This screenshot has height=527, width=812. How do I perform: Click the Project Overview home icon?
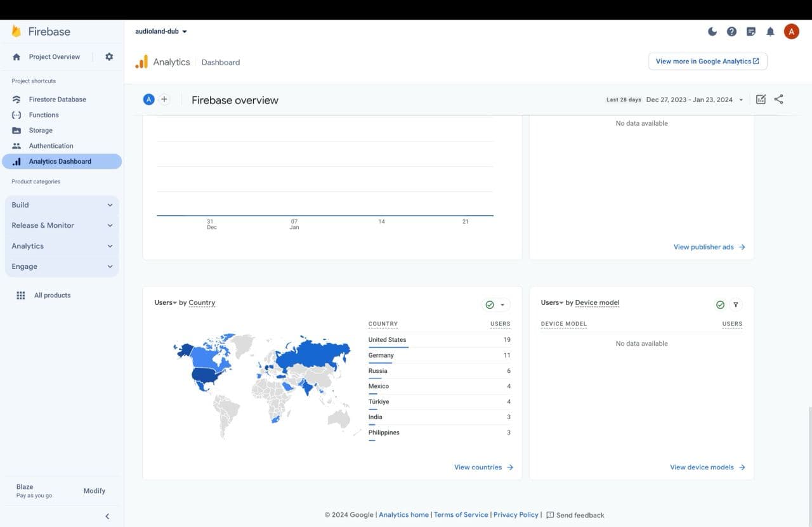point(16,57)
